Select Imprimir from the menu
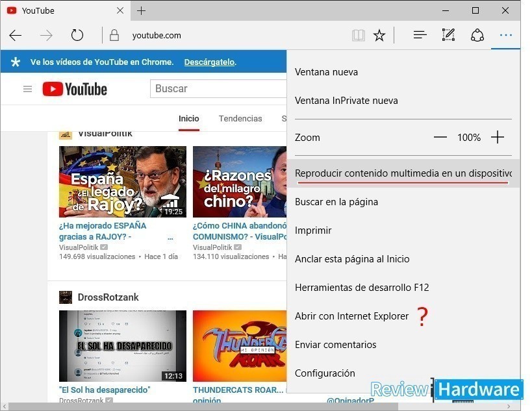The height and width of the screenshot is (411, 532). (x=403, y=230)
